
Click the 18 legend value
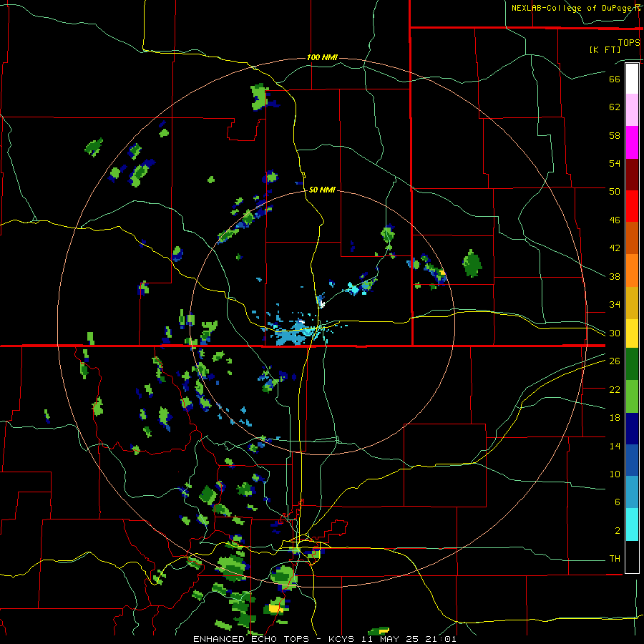click(615, 418)
